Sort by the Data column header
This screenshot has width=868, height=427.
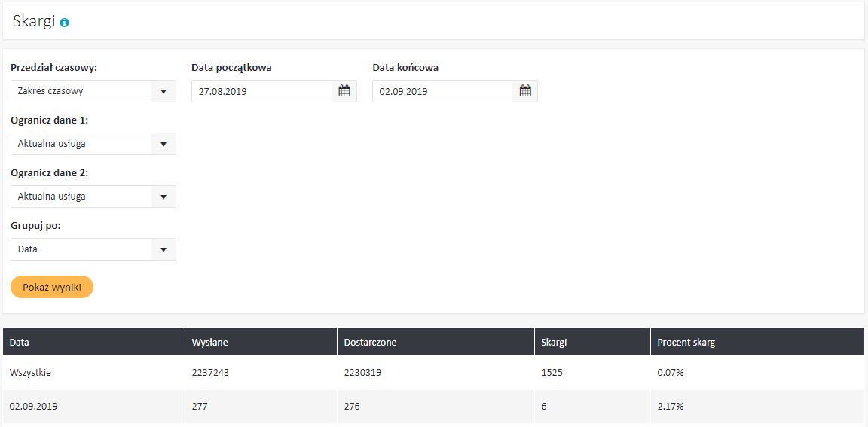(20, 343)
